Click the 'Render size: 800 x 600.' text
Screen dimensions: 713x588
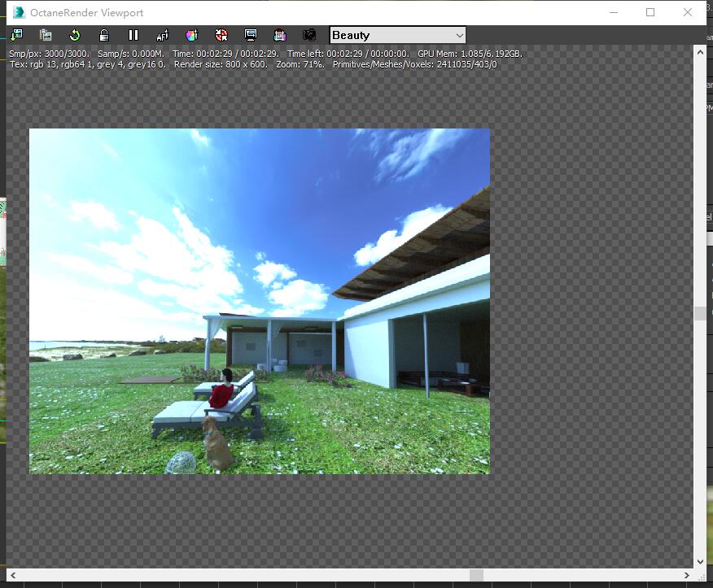point(221,64)
